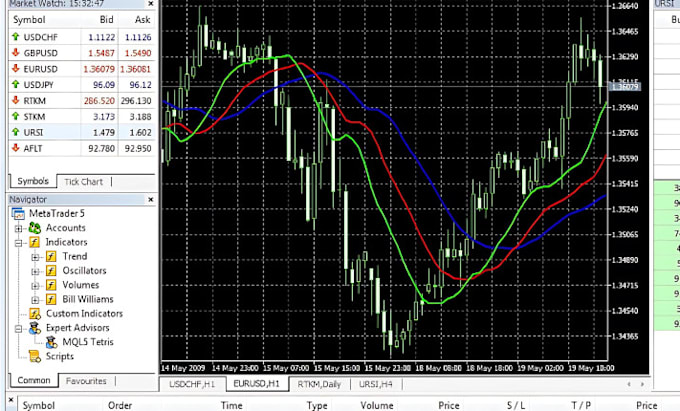Click the Custom Indicators icon
Screen dimensions: 680x411
tap(35, 313)
